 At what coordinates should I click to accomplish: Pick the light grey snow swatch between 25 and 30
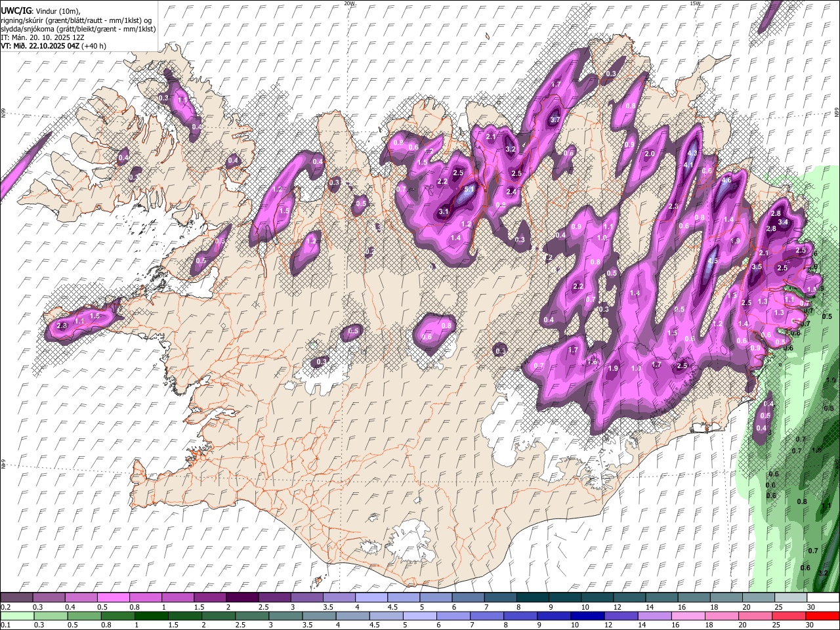coord(789,598)
